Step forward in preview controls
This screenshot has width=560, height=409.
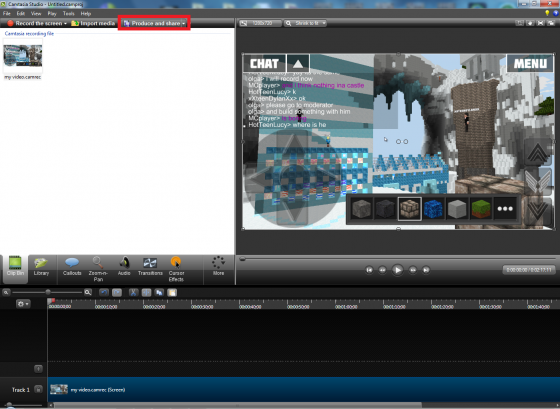[412, 270]
